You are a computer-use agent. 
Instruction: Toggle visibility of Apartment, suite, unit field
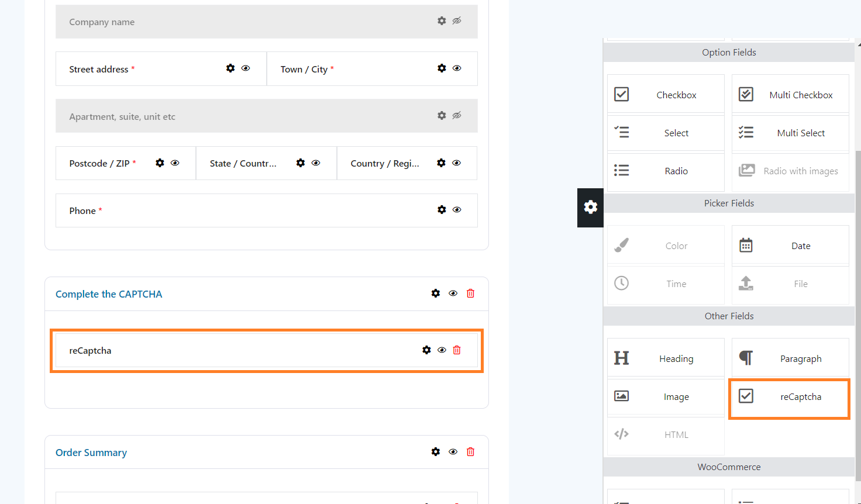click(457, 116)
